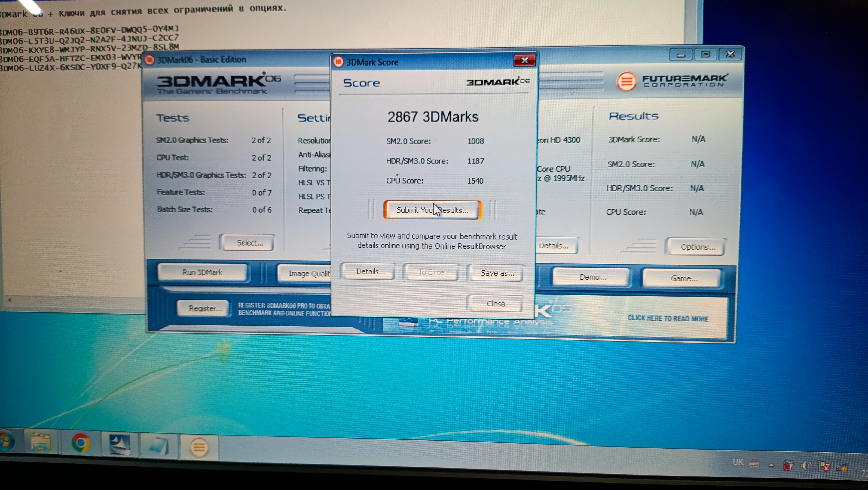Click the 2867 3DMarks score text
The height and width of the screenshot is (490, 868).
(433, 117)
